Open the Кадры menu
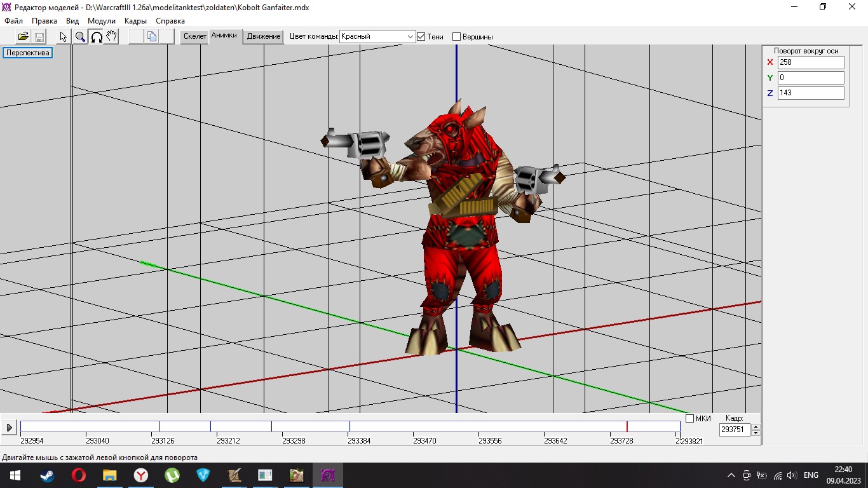868x488 pixels. point(135,21)
